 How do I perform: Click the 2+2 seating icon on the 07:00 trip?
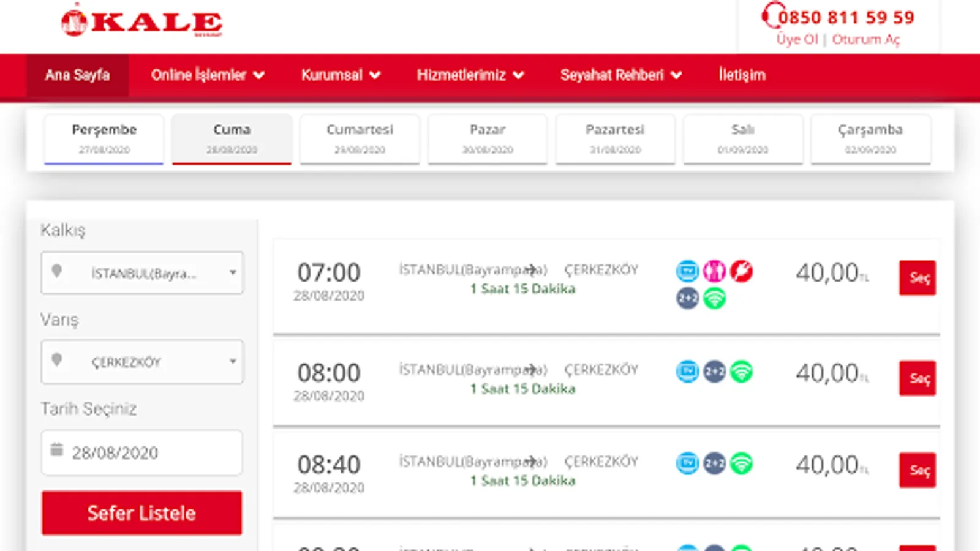[x=687, y=298]
